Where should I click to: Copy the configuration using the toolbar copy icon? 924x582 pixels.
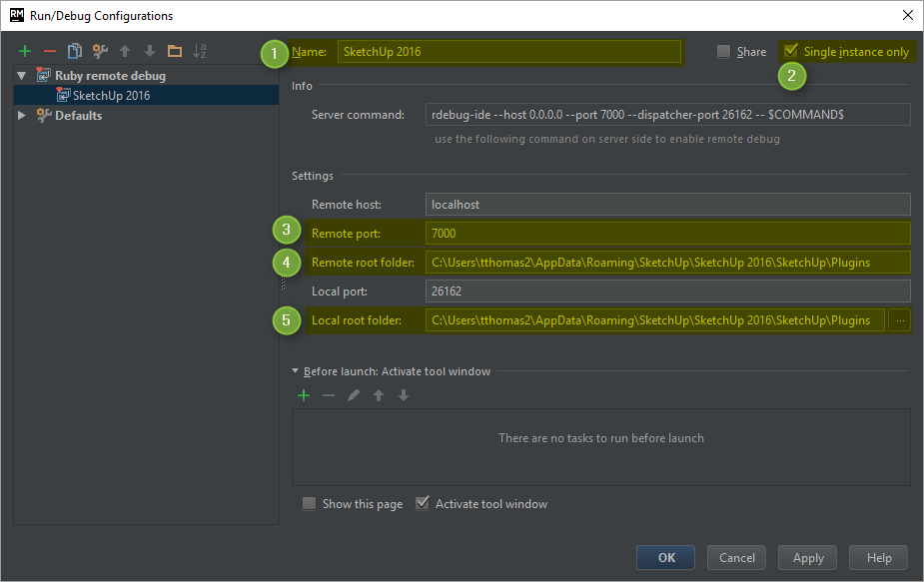(x=75, y=51)
